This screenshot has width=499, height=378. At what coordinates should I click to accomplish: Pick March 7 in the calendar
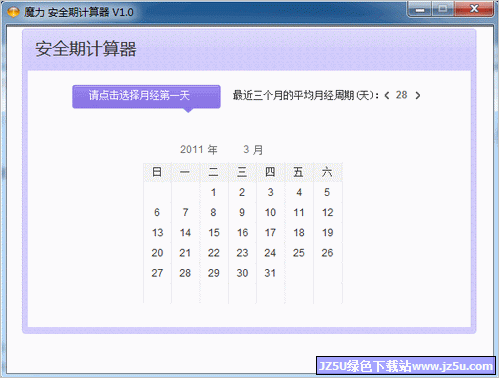(x=185, y=212)
